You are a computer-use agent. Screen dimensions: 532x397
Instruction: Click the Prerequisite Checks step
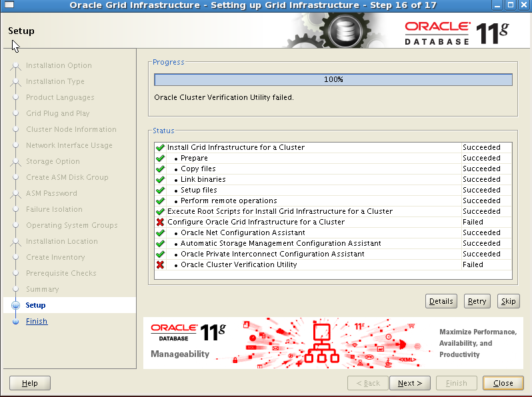pos(61,273)
